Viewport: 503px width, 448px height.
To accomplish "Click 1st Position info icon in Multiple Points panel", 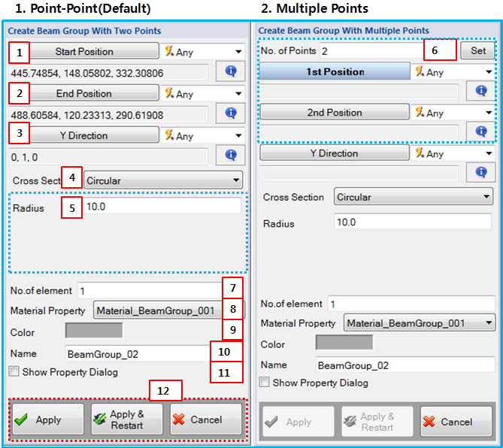I will click(x=480, y=91).
